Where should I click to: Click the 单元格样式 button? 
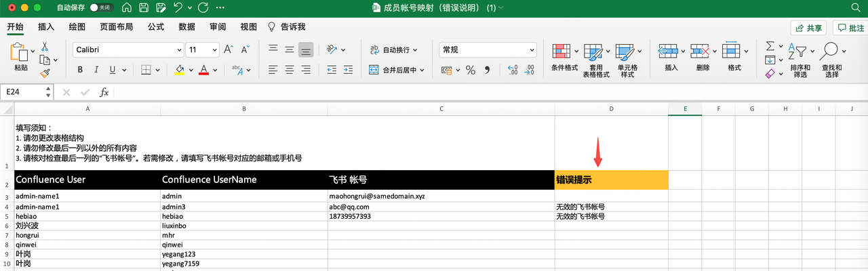(627, 60)
